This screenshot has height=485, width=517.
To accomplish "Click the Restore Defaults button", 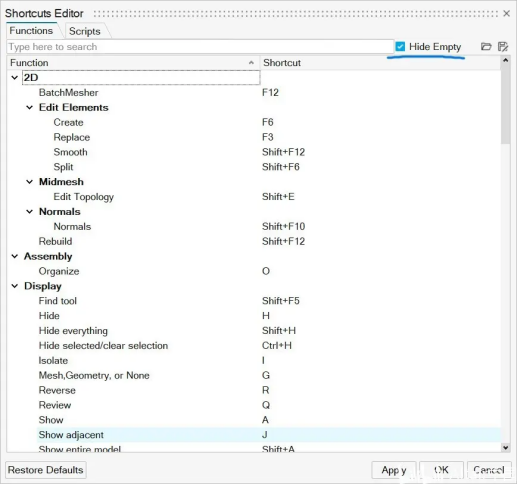I will pyautogui.click(x=46, y=470).
